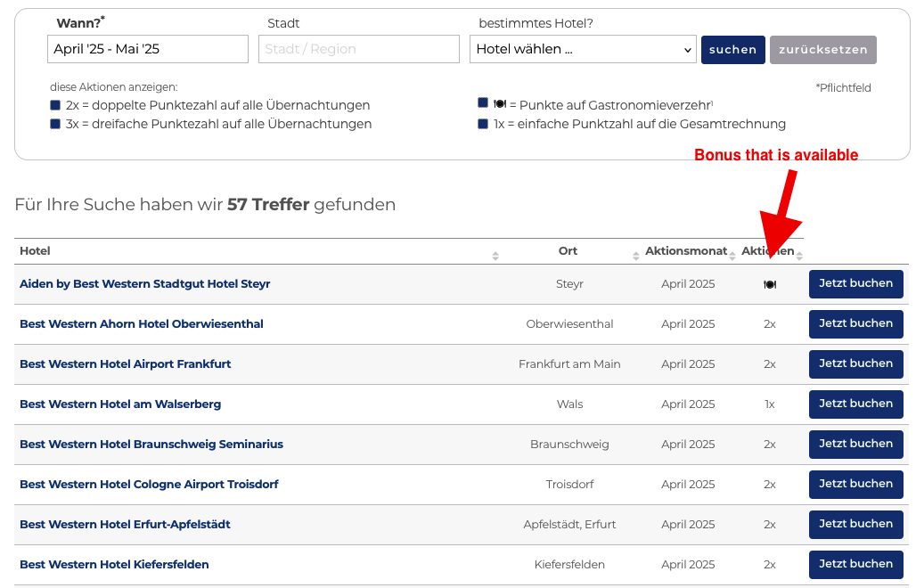The width and height of the screenshot is (916, 588).
Task: Toggle the Gastronomieverzehr points checkbox
Action: click(483, 103)
